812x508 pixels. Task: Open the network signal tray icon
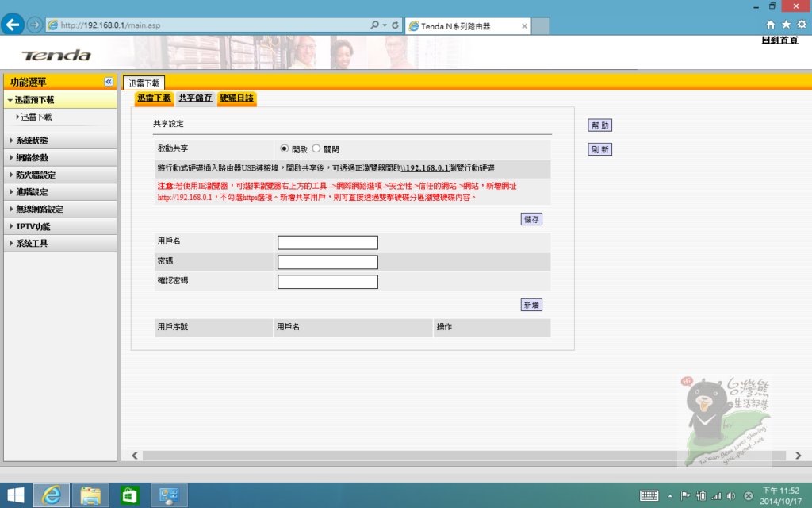716,496
